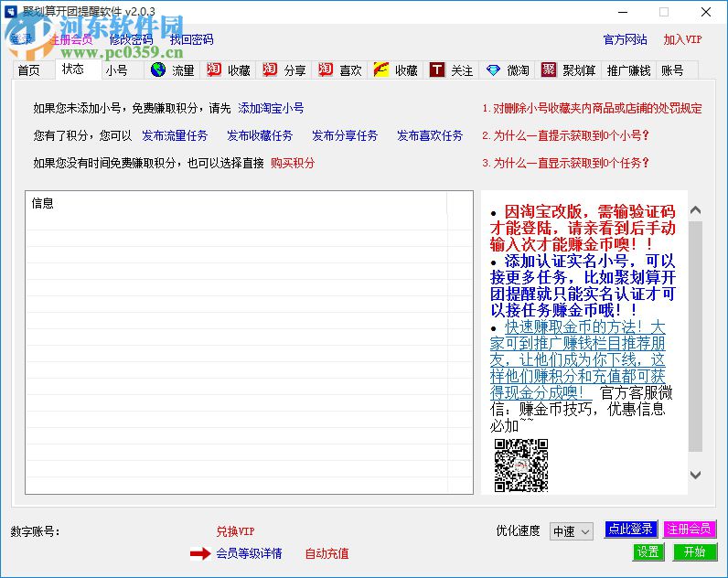Screen dimensions: 728x578
Task: Click the 发布收藏任务 link
Action: [260, 135]
